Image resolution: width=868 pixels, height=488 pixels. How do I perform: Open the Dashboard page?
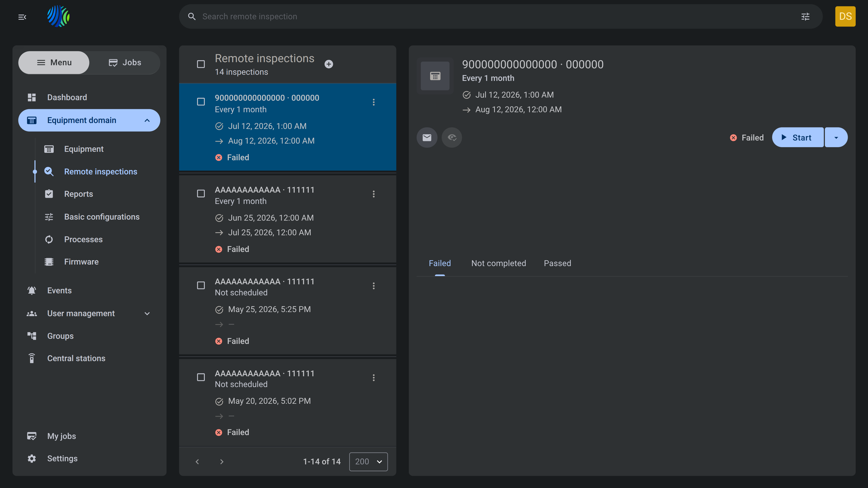[x=67, y=98]
